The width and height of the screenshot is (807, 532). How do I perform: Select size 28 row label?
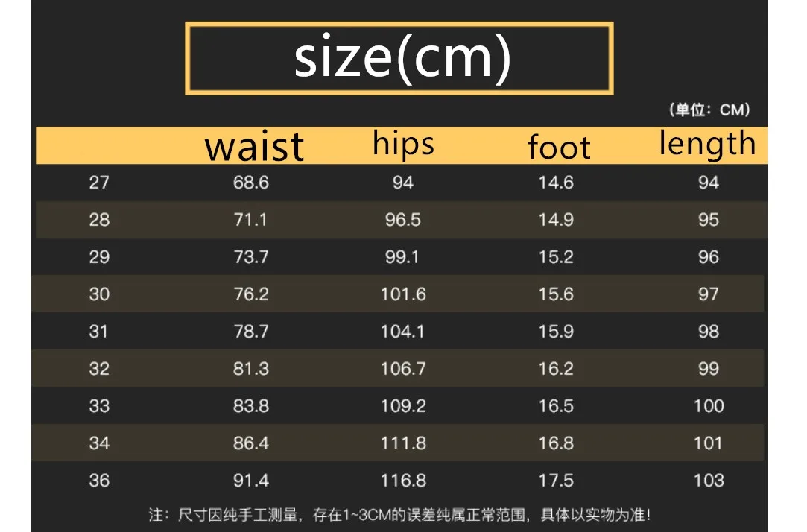(x=99, y=220)
